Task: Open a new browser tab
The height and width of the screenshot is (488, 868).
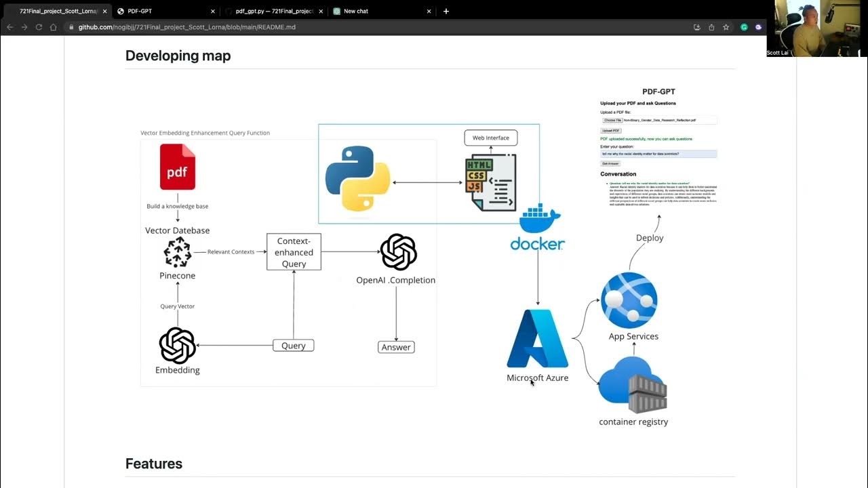Action: [x=446, y=12]
